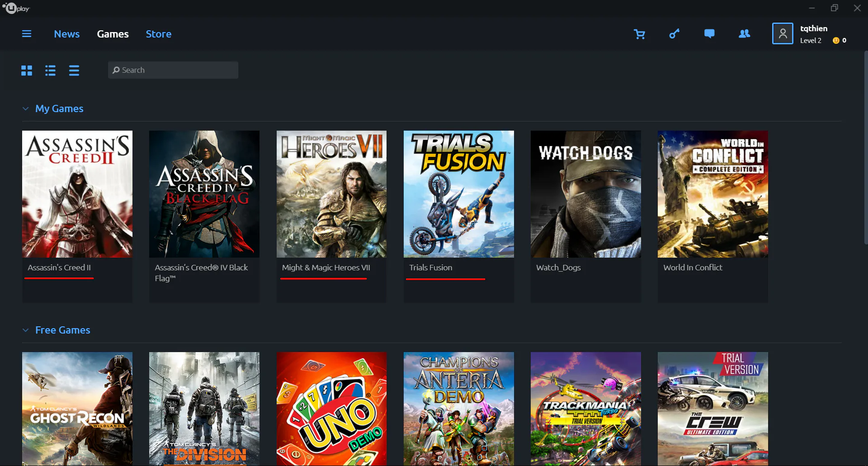Go to the Store tab
The width and height of the screenshot is (868, 466).
[158, 34]
